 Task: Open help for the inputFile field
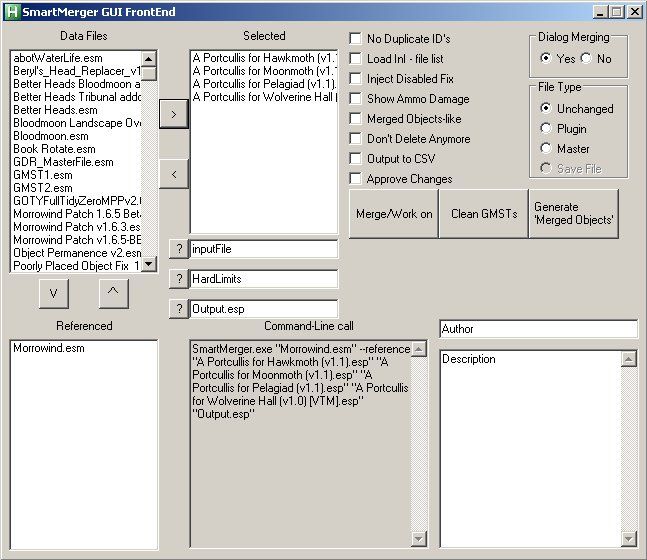(179, 249)
